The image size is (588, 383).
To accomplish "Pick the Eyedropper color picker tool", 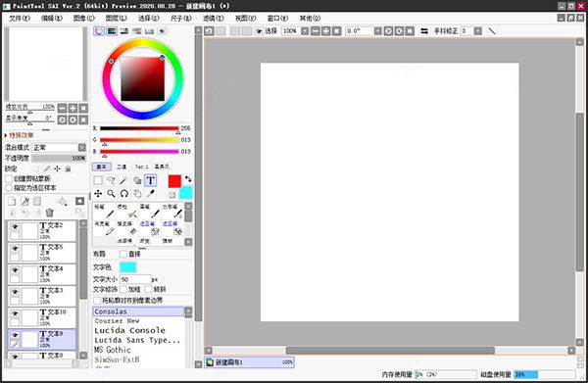I will (150, 194).
